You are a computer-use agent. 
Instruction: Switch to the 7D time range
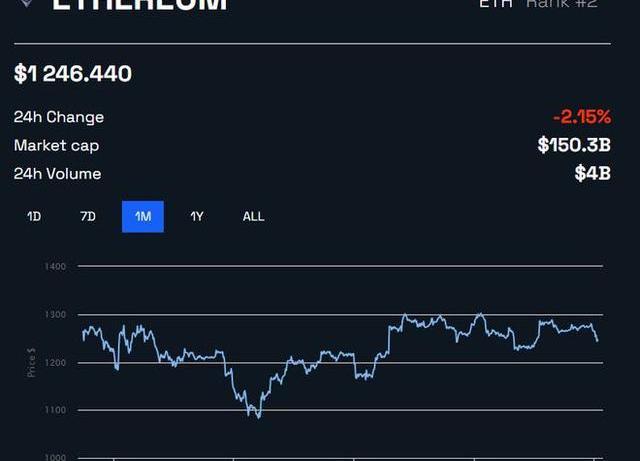[88, 216]
